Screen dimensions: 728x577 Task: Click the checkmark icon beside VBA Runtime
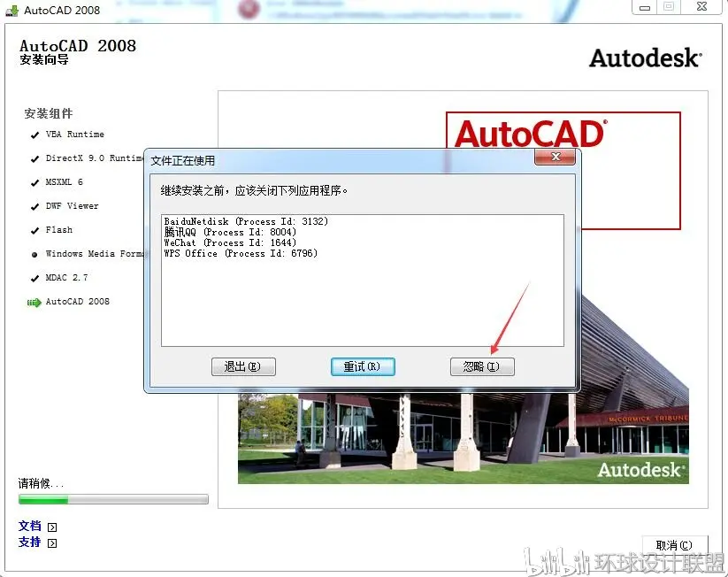click(x=34, y=135)
